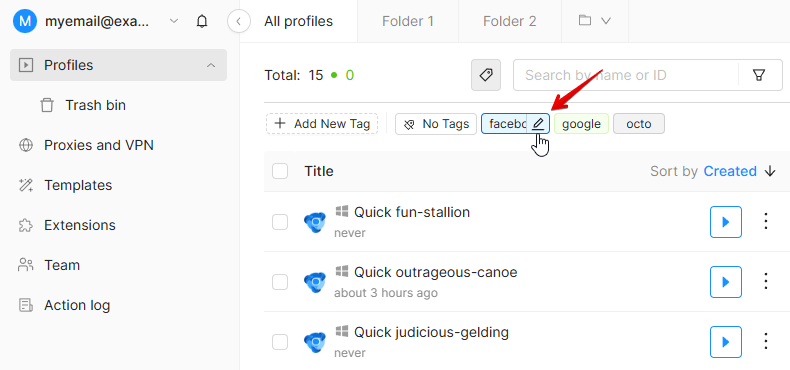Go to Proxies and VPN
The image size is (790, 370).
tap(99, 145)
